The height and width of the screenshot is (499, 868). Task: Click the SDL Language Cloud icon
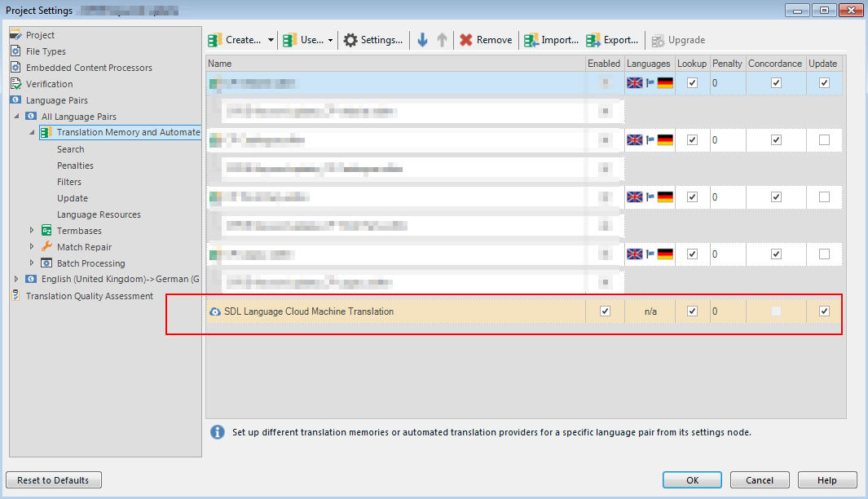click(215, 311)
